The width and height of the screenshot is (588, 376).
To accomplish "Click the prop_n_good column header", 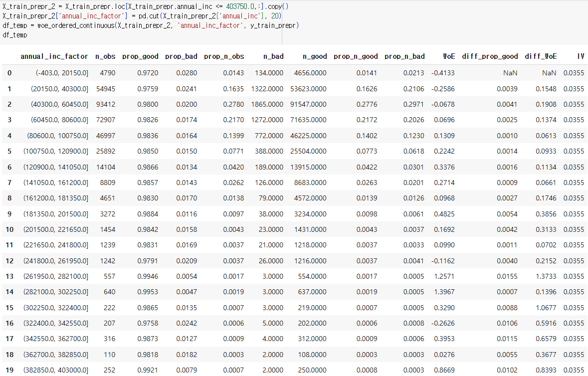I will pyautogui.click(x=356, y=56).
